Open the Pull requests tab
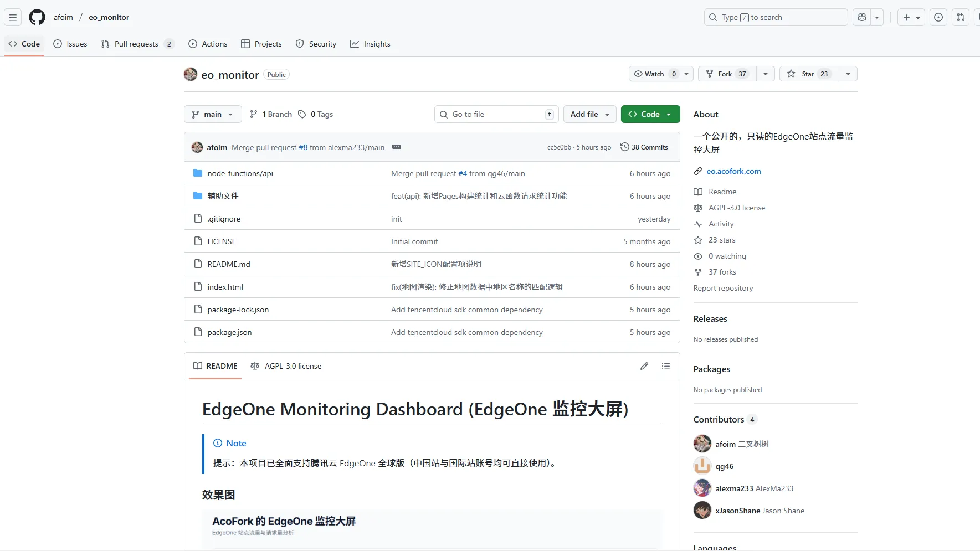 136,44
